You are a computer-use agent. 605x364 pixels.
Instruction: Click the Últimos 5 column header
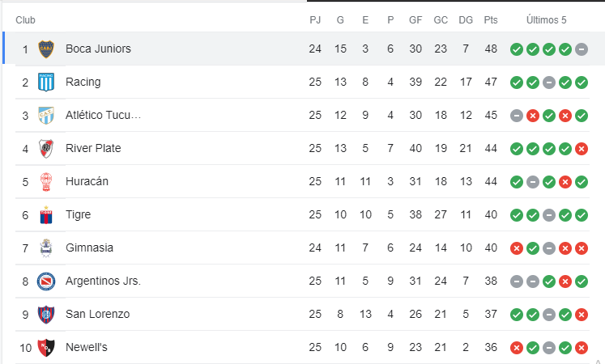pos(547,20)
